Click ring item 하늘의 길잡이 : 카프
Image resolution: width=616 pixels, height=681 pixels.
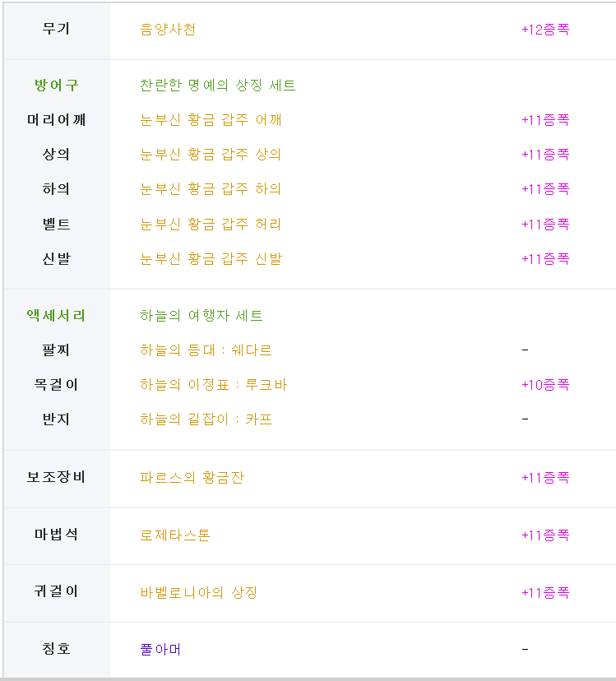click(x=206, y=419)
